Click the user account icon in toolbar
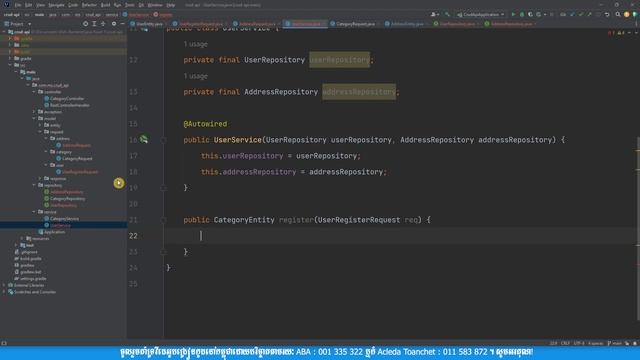Image resolution: width=640 pixels, height=360 pixels. (x=434, y=14)
